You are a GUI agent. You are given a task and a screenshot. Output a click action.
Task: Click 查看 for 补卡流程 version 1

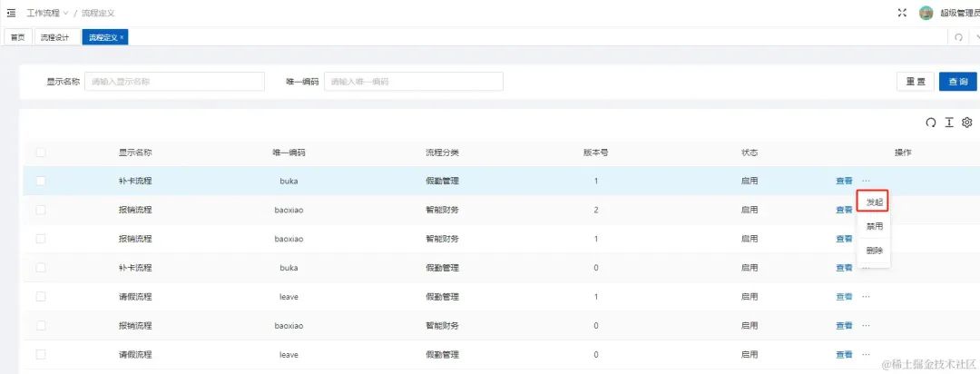844,181
